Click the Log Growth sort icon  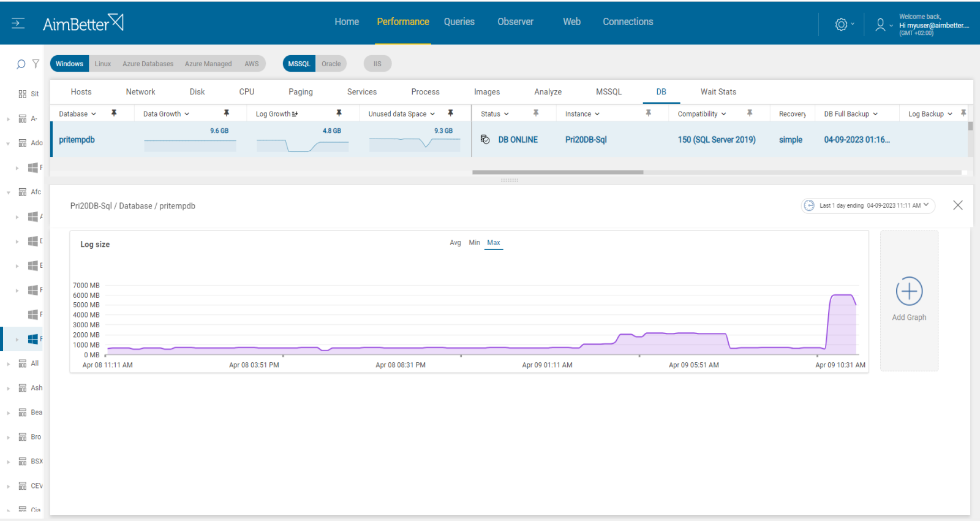point(295,114)
